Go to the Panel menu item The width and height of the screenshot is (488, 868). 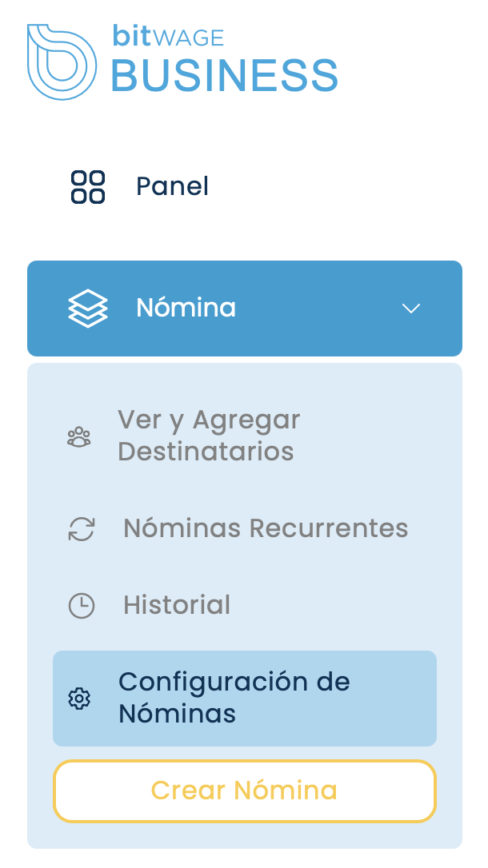pyautogui.click(x=172, y=187)
